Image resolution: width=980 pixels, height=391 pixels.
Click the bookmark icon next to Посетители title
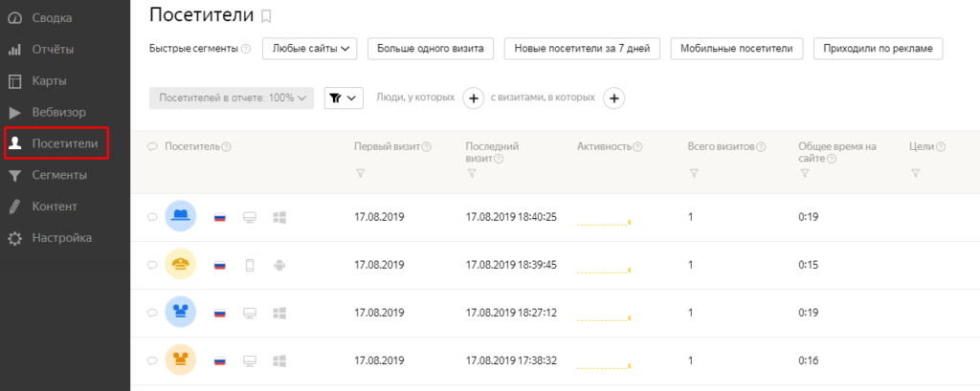click(266, 14)
